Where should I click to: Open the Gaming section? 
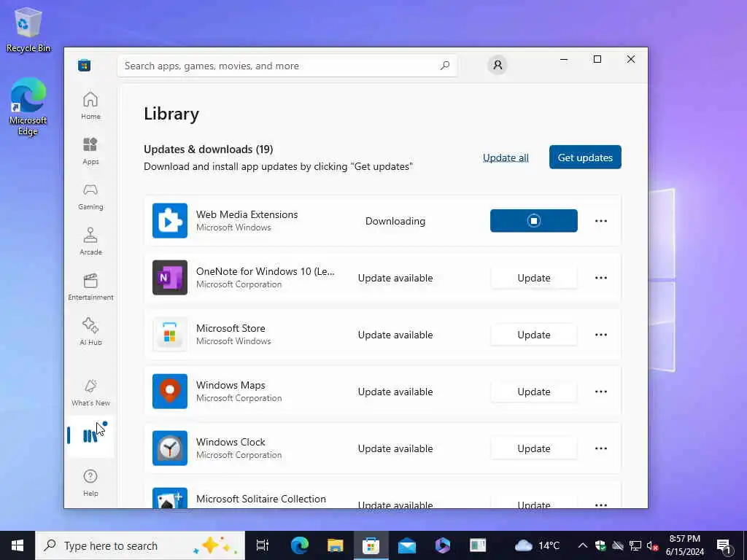coord(90,196)
